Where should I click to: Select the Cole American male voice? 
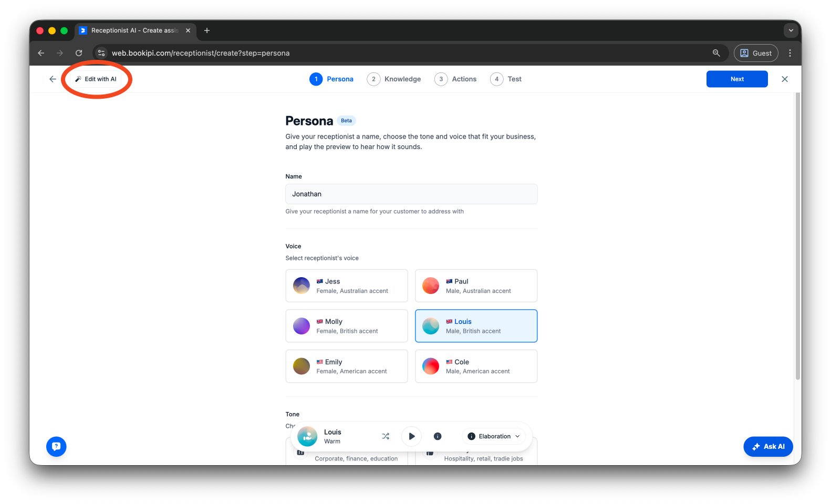pyautogui.click(x=476, y=366)
